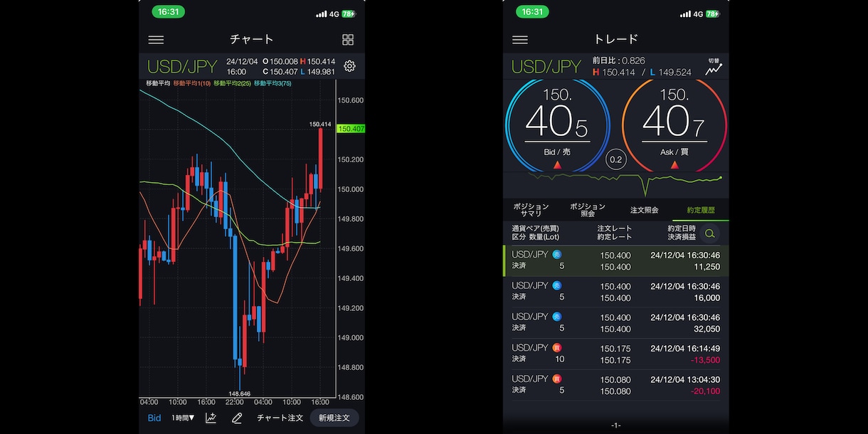Tap USD/JPY pair name on trade screen

point(546,67)
